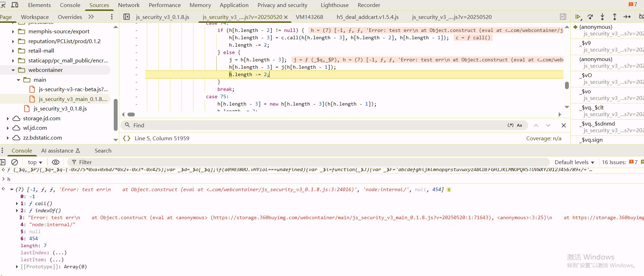Collapse the webcontainer folder
The width and height of the screenshot is (644, 276).
pos(13,70)
